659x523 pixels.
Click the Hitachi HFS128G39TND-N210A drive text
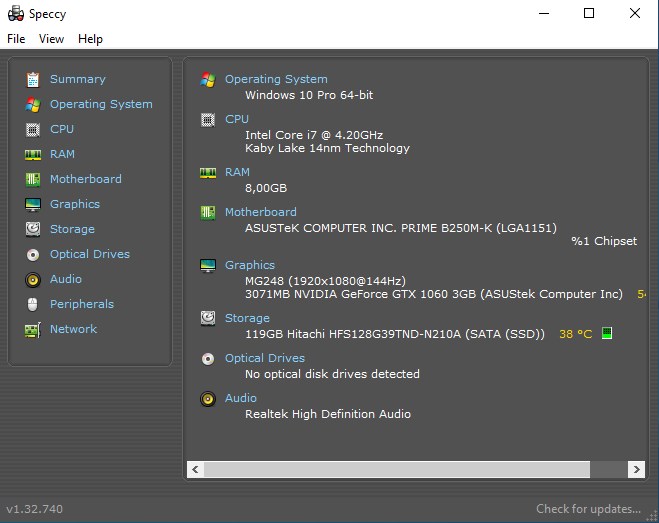(x=395, y=334)
